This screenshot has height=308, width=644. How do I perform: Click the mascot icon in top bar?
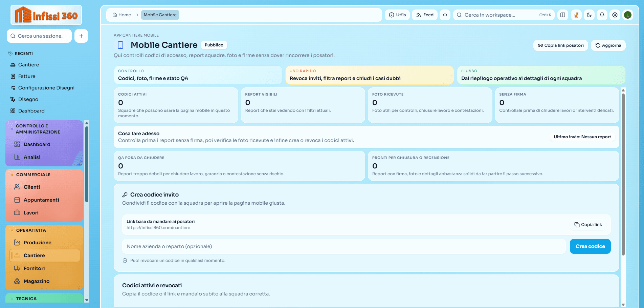pyautogui.click(x=576, y=15)
